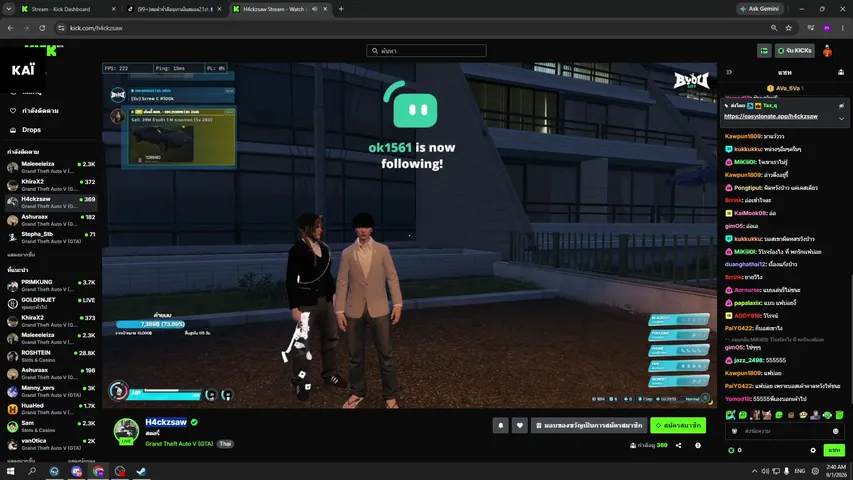Viewport: 853px width, 480px height.
Task: Click show more under following list
Action: (x=21, y=255)
